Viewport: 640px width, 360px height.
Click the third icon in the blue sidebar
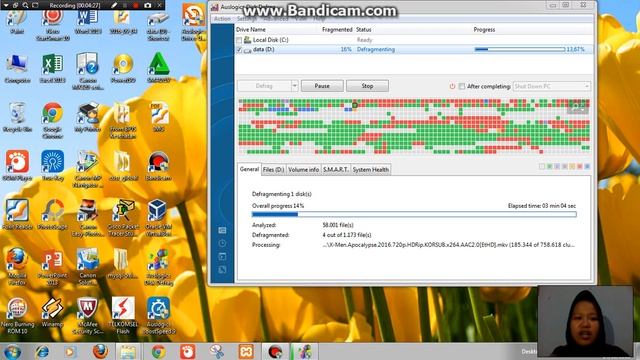222,257
